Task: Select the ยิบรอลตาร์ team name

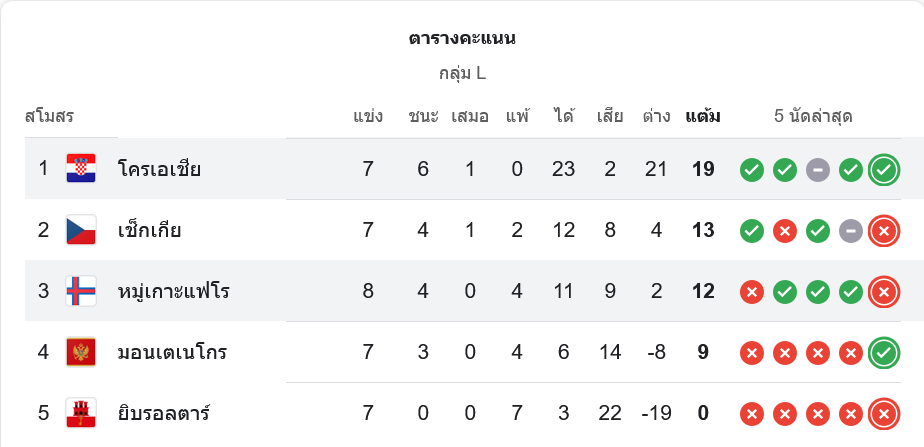Action: [163, 413]
